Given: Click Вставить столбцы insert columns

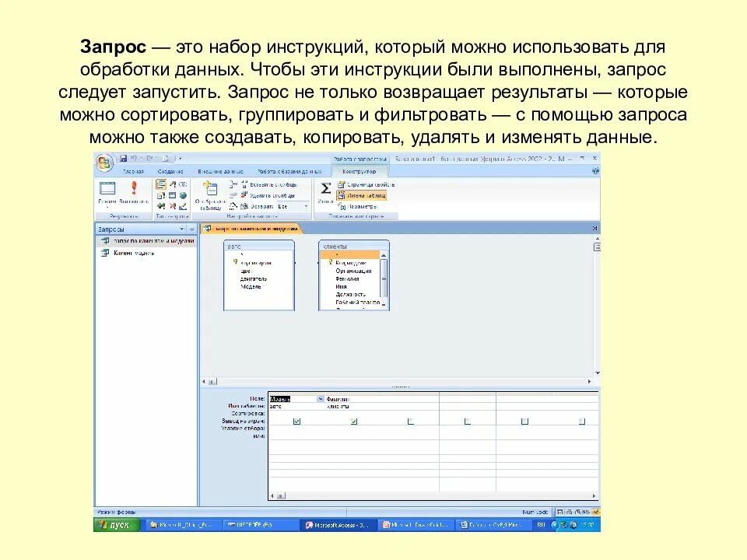Looking at the screenshot, I should point(269,184).
